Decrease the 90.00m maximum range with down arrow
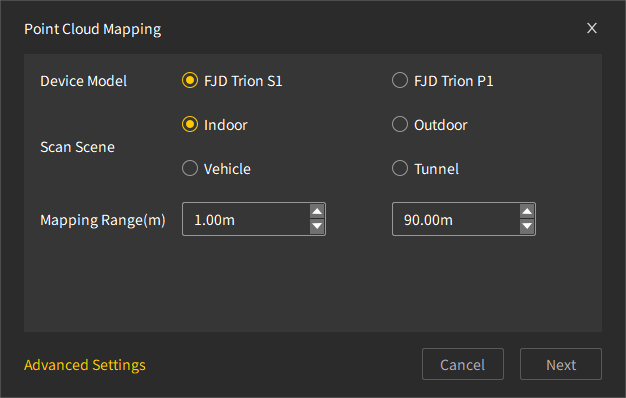Image resolution: width=626 pixels, height=398 pixels. [527, 226]
